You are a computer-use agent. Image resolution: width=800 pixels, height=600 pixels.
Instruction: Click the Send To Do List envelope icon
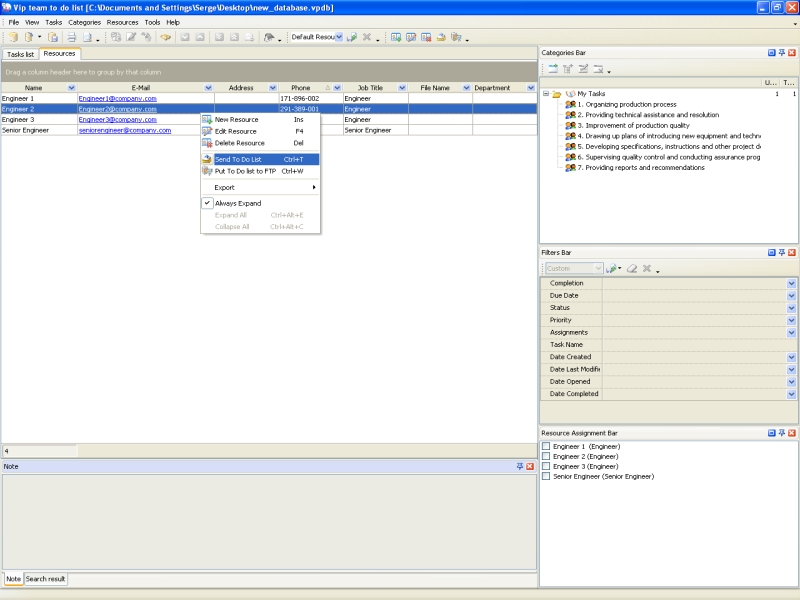[207, 159]
